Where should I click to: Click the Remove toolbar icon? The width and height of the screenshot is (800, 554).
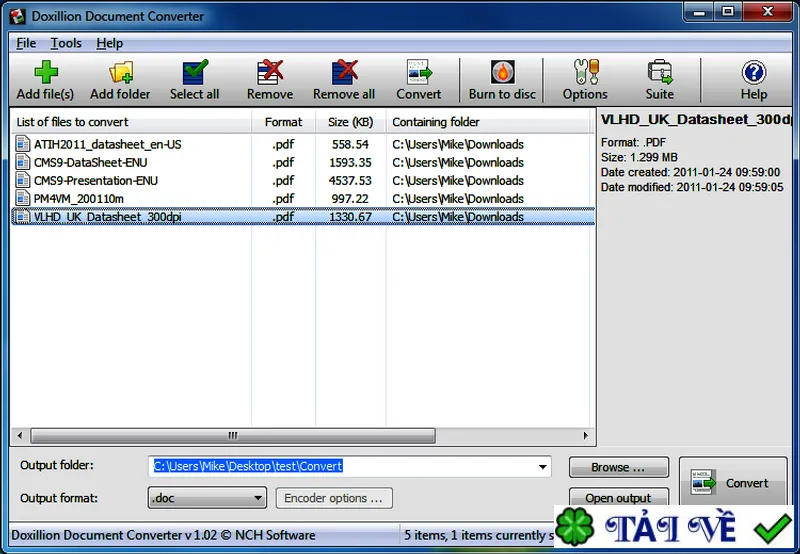[x=270, y=72]
